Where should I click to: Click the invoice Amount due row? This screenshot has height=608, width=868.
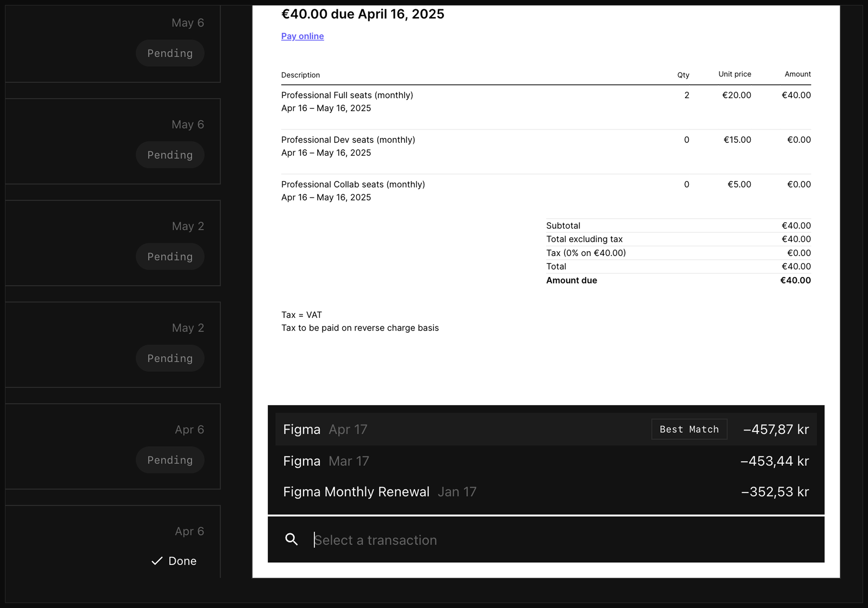678,280
